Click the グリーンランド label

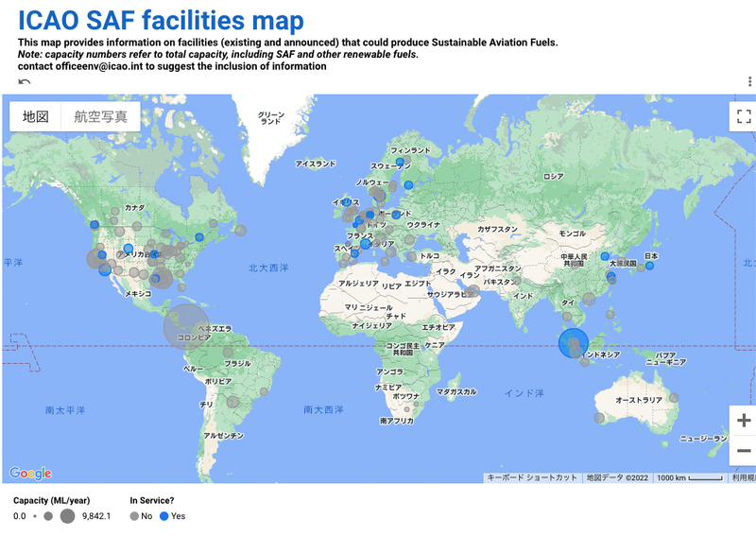271,118
